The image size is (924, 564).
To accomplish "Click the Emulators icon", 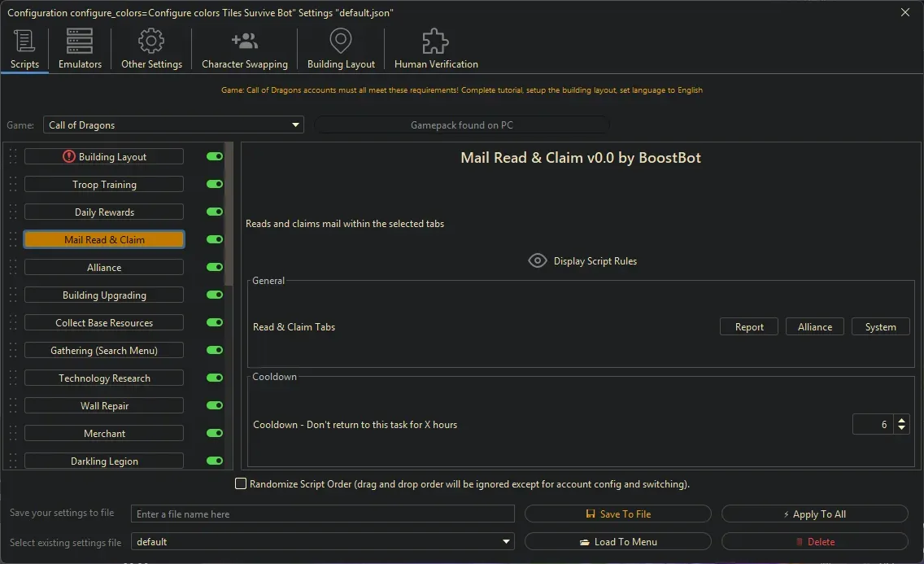I will coord(79,41).
